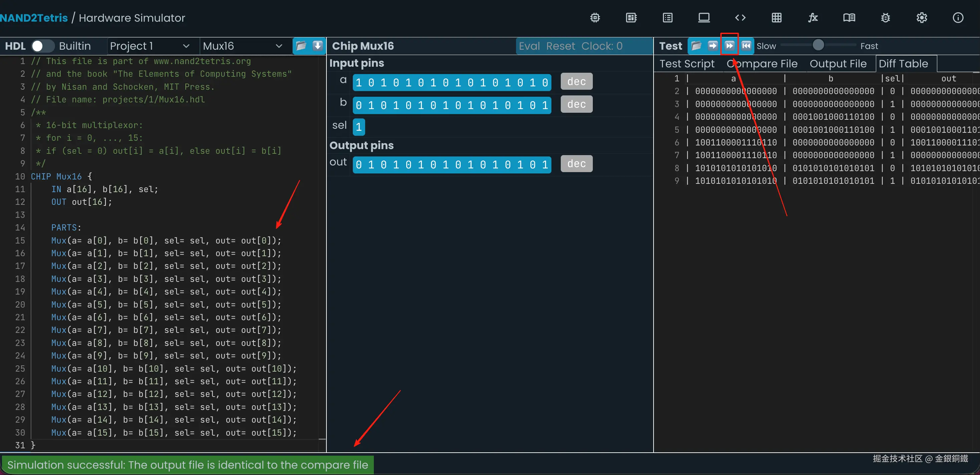The image size is (980, 475).
Task: Open the chip (Hardware Simulator) icon
Action: tap(595, 18)
